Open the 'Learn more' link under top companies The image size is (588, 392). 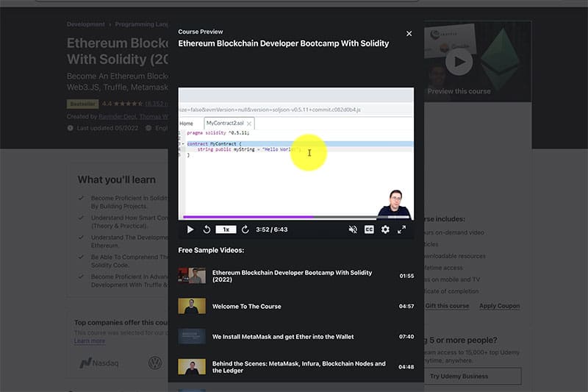tap(89, 341)
